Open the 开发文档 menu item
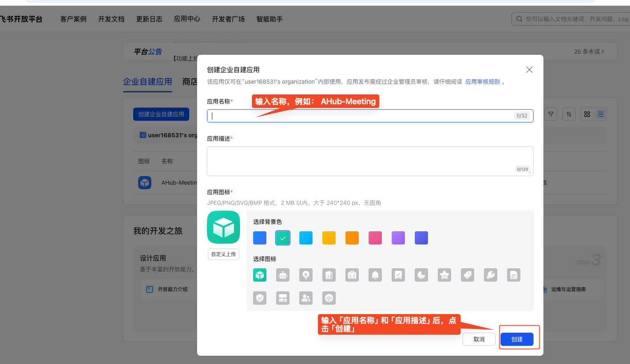Image resolution: width=630 pixels, height=364 pixels. pyautogui.click(x=111, y=19)
